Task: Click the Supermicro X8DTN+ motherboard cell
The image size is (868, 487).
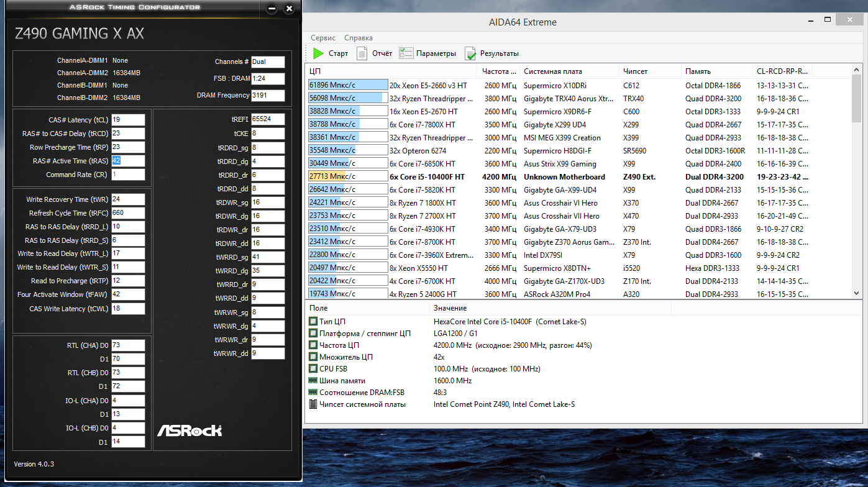Action: 557,268
